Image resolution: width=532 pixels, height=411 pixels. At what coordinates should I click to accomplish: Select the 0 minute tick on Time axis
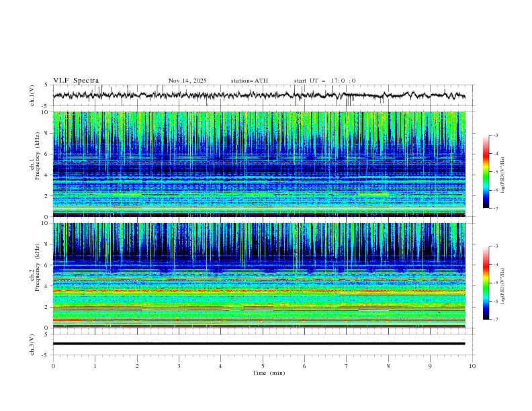click(x=53, y=366)
